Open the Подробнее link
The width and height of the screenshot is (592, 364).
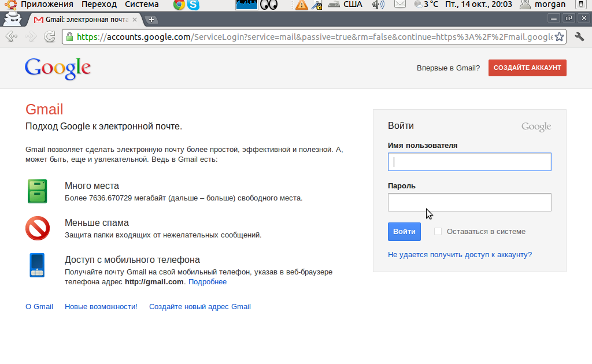tap(208, 282)
